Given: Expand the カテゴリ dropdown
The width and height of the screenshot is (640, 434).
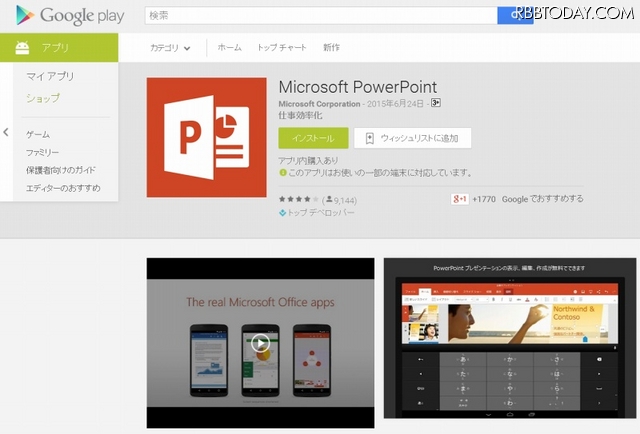Looking at the screenshot, I should point(170,48).
